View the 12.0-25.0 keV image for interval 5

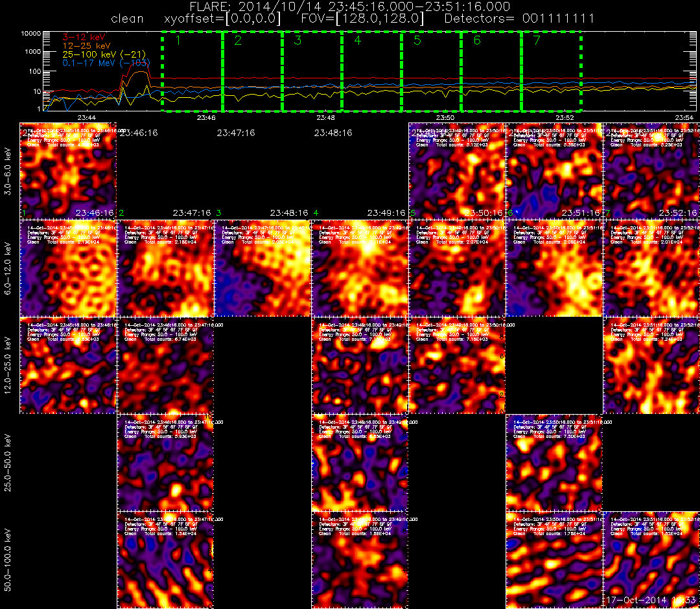457,365
